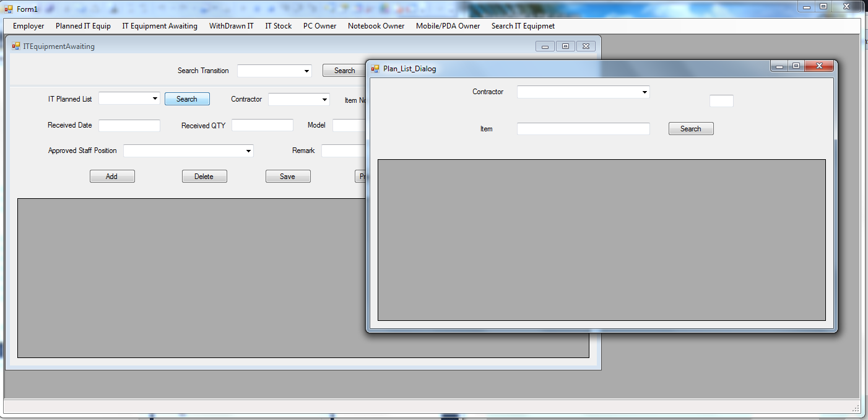
Task: Click Search button in Plan_List_Dialog
Action: point(691,129)
